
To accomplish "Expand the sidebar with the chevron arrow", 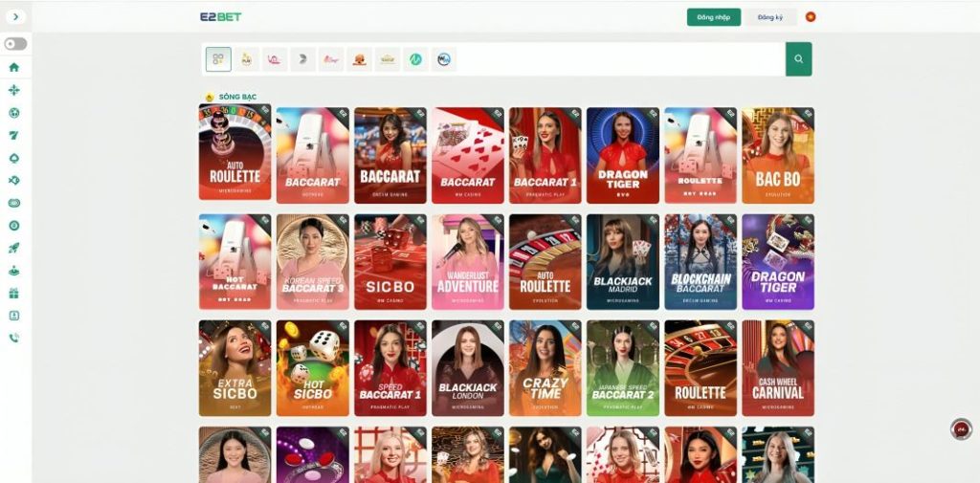I will click(15, 17).
